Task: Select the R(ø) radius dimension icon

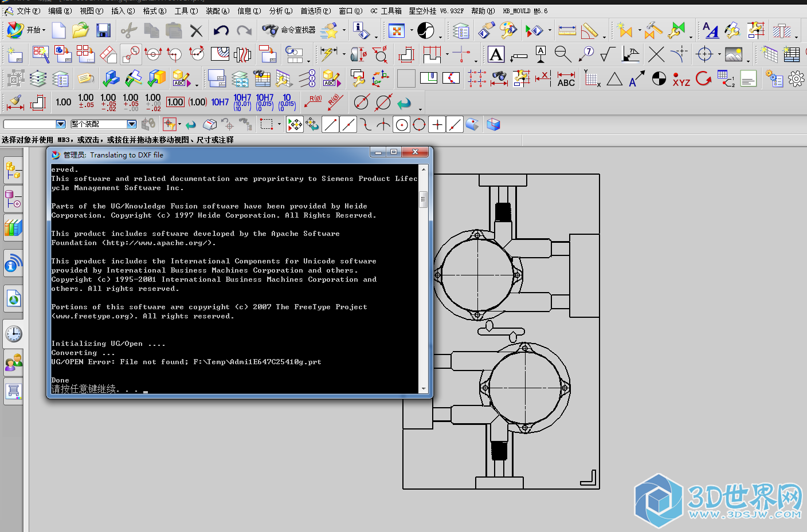Action: tap(312, 102)
